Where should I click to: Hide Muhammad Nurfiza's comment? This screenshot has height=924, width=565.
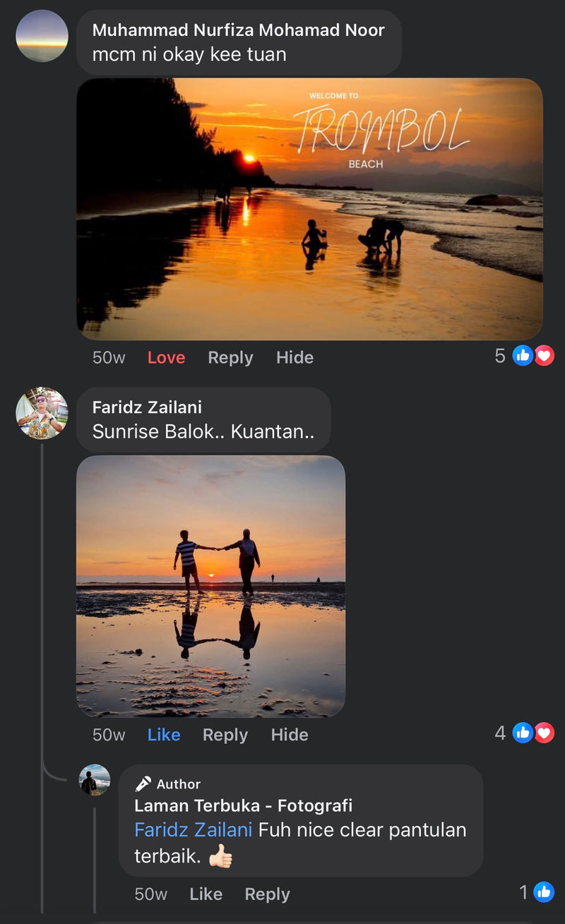(295, 358)
